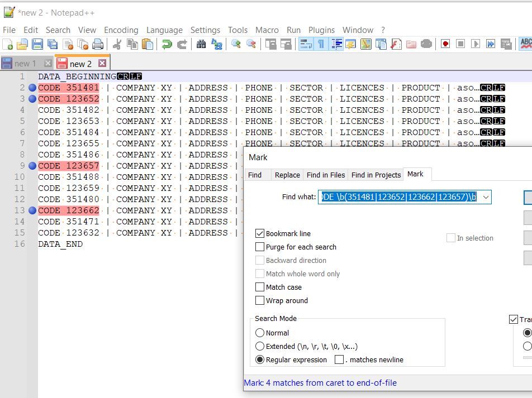Redo action toolbar arrow

pos(182,44)
